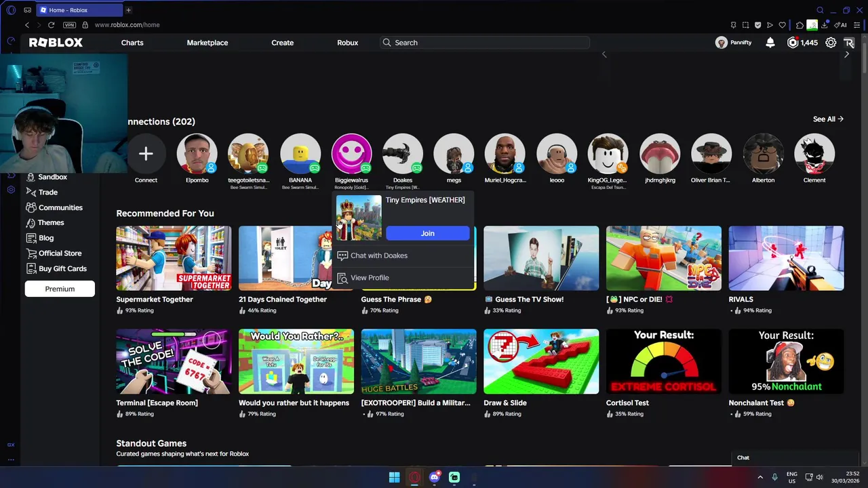Open Official Store in the sidebar

(54, 253)
